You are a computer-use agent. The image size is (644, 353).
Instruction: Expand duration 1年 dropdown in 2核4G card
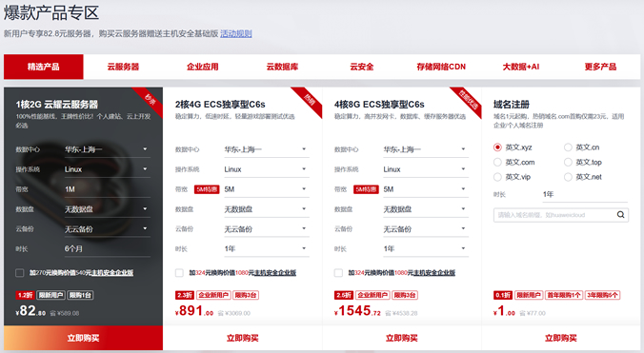coord(267,248)
